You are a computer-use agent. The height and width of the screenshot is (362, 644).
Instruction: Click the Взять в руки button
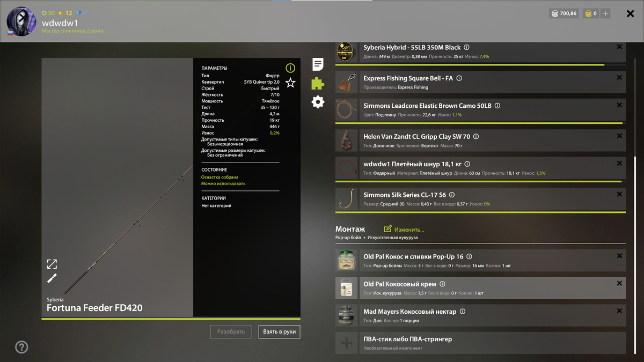279,332
